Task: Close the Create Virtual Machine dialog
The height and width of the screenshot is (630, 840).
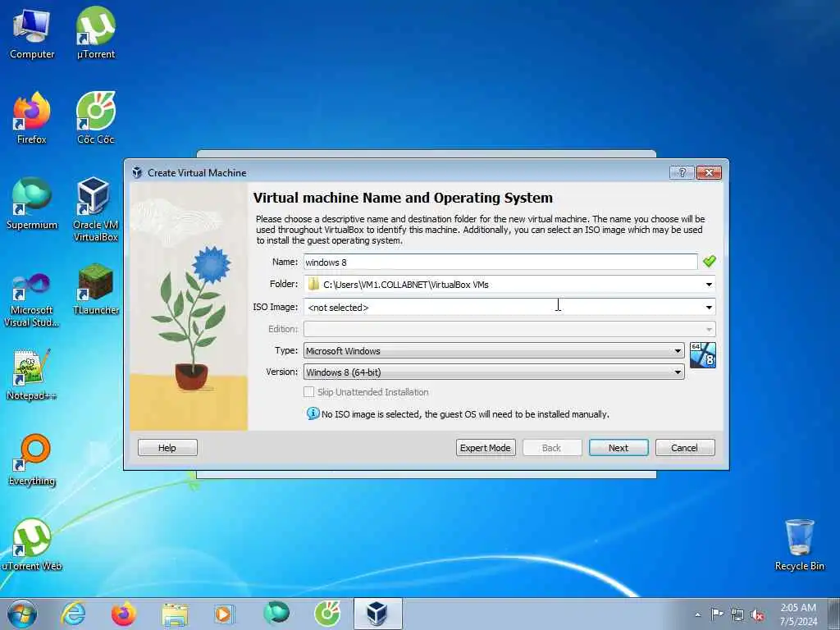Action: [x=709, y=172]
